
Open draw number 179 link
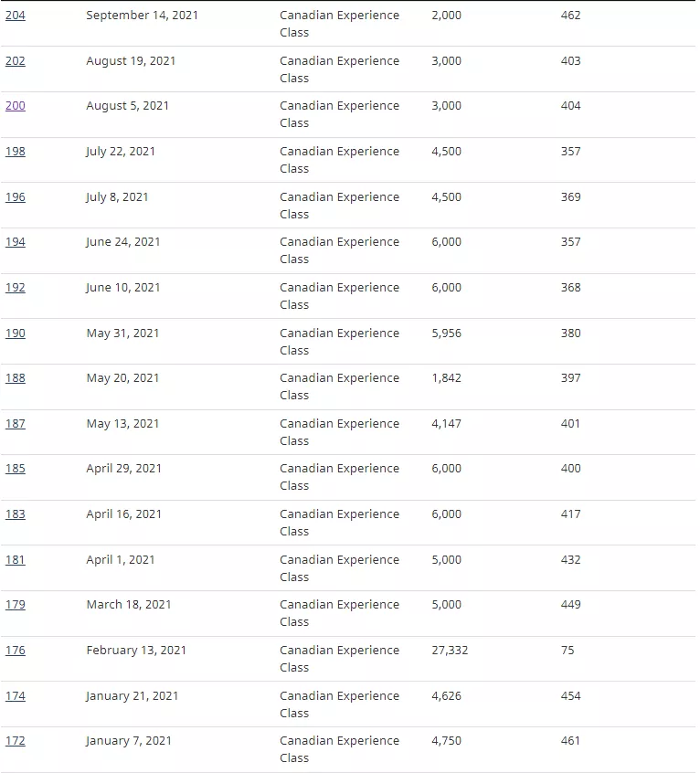click(16, 605)
